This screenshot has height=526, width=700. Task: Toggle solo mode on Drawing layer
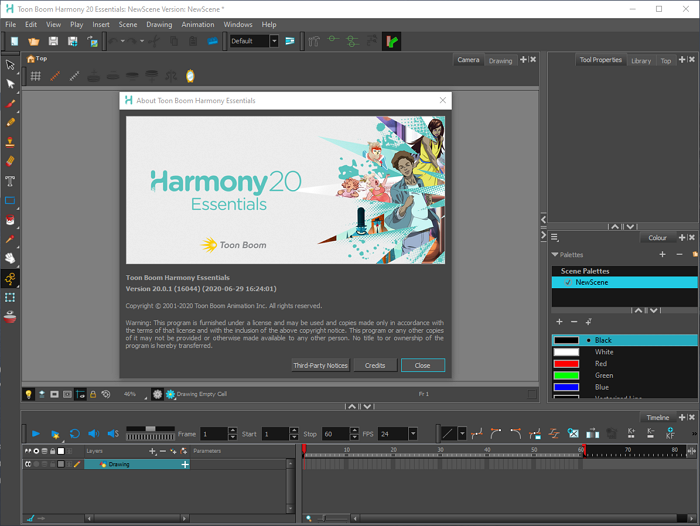click(x=36, y=464)
